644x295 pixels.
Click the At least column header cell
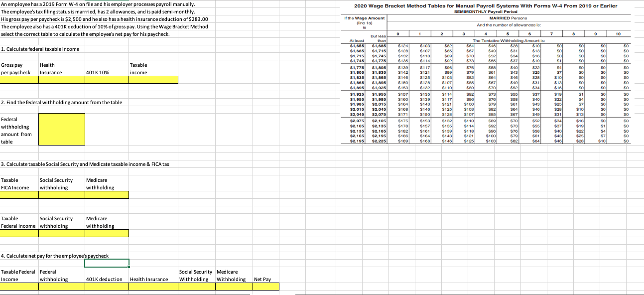click(x=357, y=39)
